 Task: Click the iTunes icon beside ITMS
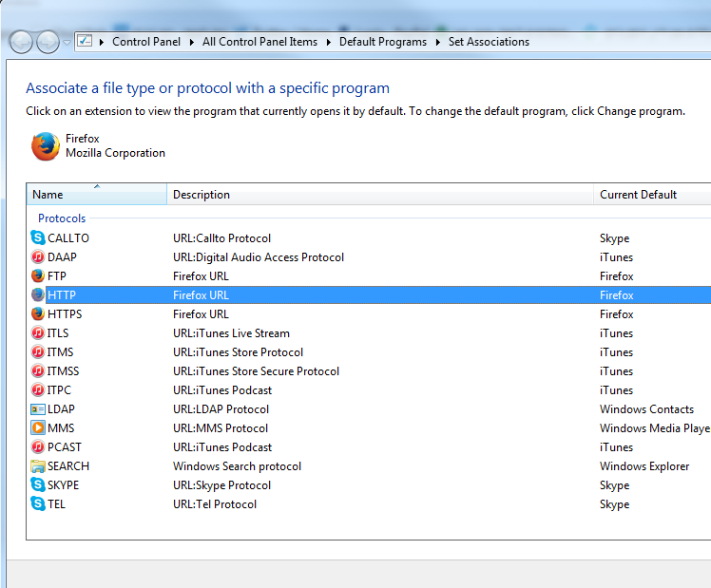(38, 352)
